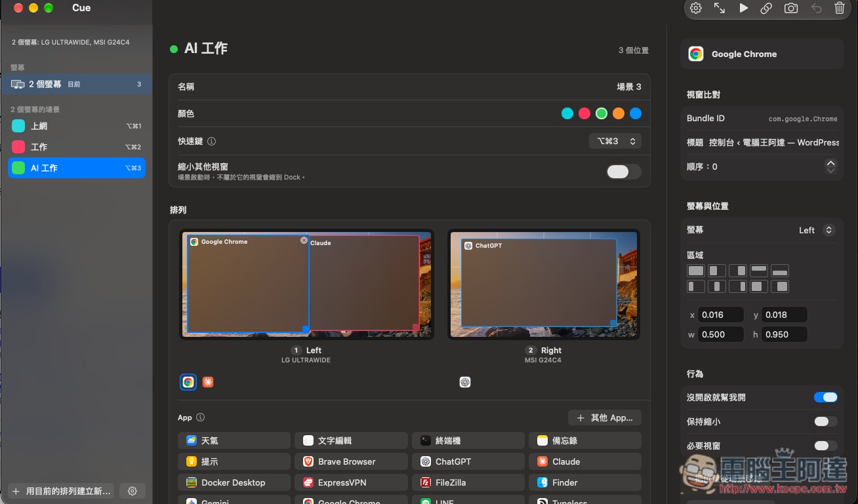This screenshot has width=858, height=504.
Task: Pick the blue color swatch
Action: coord(636,113)
